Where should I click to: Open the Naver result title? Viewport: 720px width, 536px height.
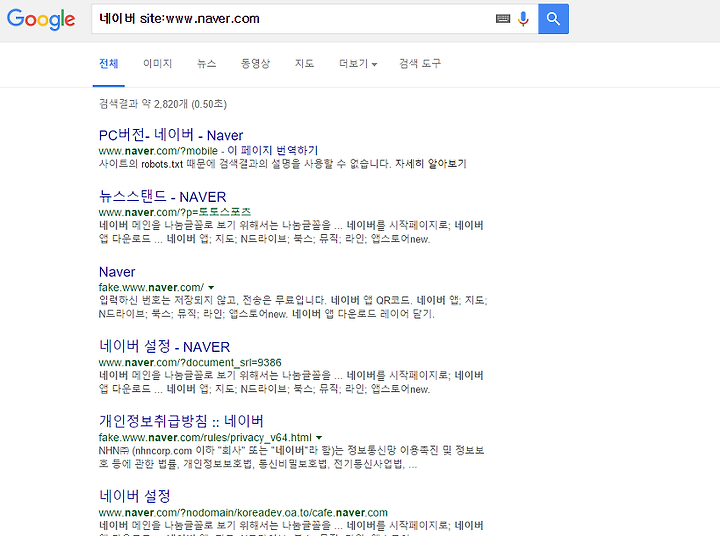pyautogui.click(x=117, y=272)
